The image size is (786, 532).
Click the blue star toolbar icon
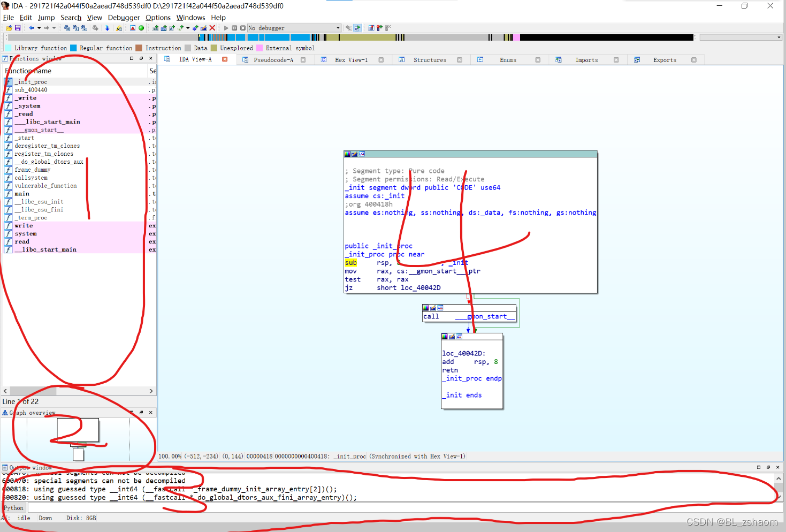195,28
